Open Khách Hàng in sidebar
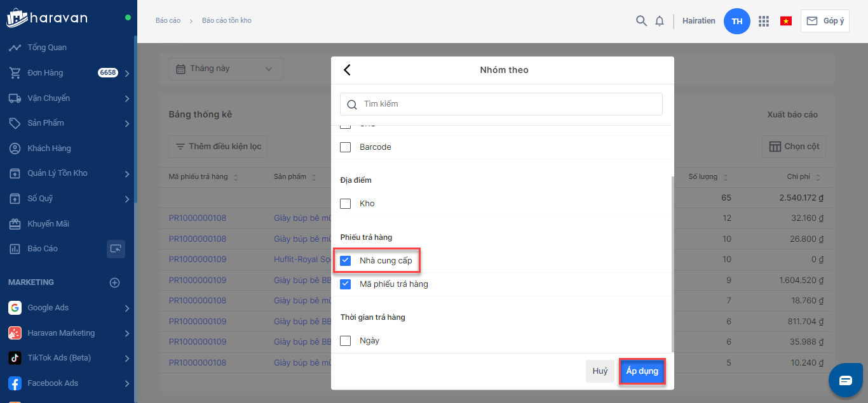Image resolution: width=868 pixels, height=403 pixels. click(x=49, y=149)
